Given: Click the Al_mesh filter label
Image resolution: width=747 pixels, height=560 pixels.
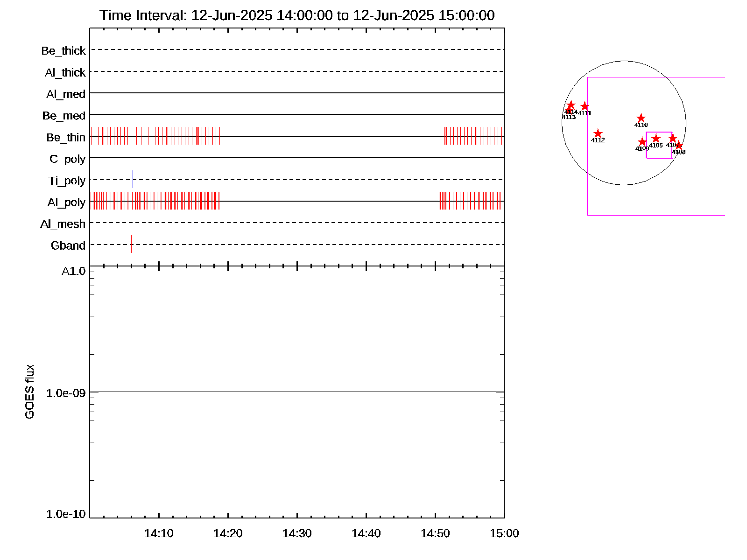Looking at the screenshot, I should coord(63,224).
